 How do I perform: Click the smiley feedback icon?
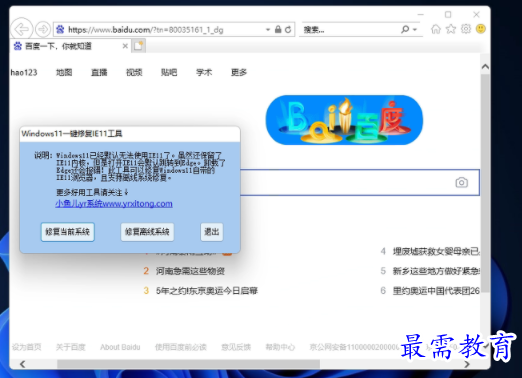[x=481, y=29]
